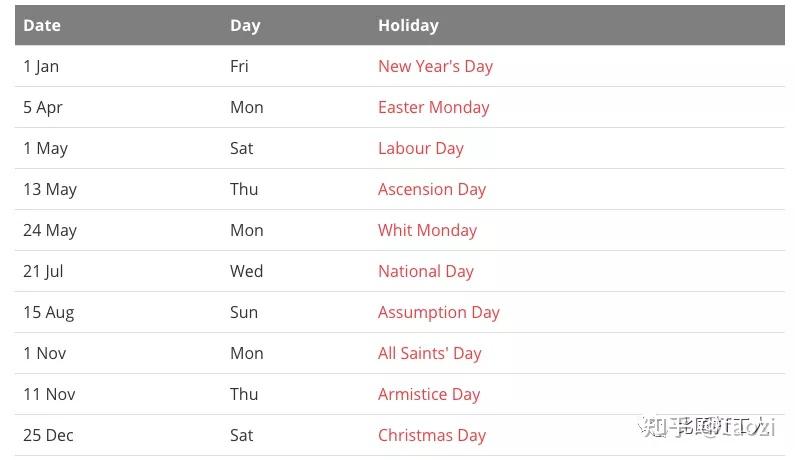Screen dimensions: 795x460
Task: Click the Date column header
Action: 42,25
